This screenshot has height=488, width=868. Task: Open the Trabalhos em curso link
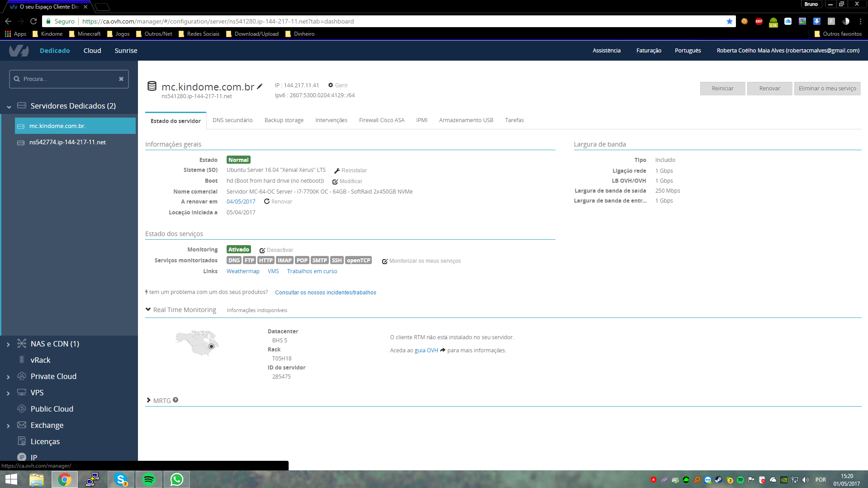312,271
